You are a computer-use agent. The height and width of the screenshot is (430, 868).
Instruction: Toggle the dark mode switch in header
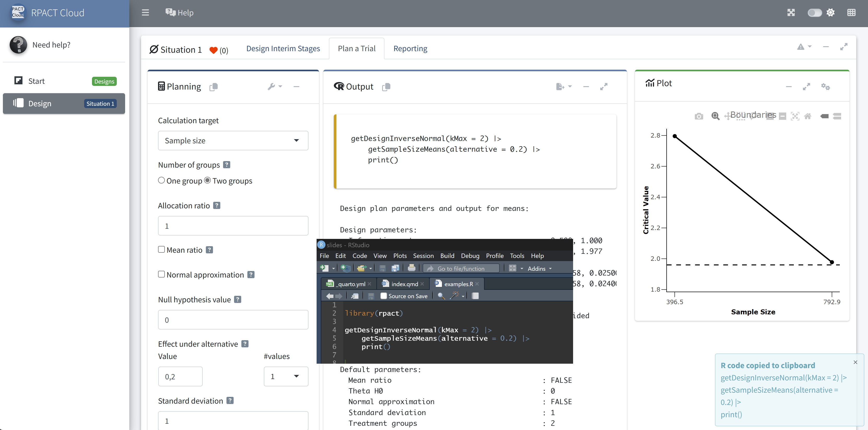[x=814, y=13]
